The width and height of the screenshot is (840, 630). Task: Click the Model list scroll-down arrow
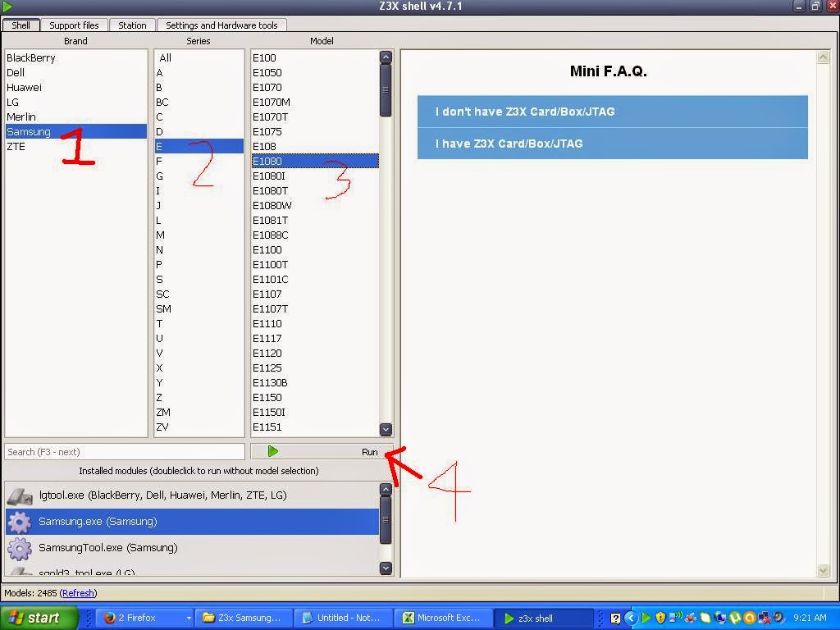point(385,429)
